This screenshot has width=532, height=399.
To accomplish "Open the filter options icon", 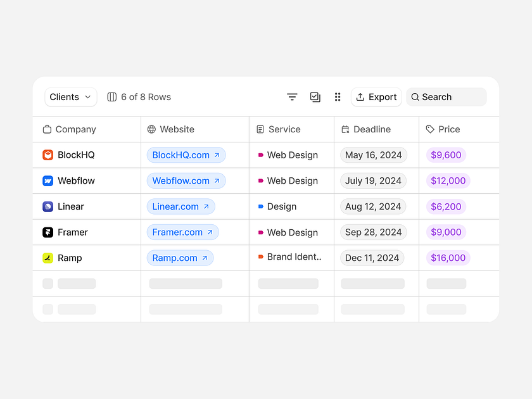I will coord(292,97).
